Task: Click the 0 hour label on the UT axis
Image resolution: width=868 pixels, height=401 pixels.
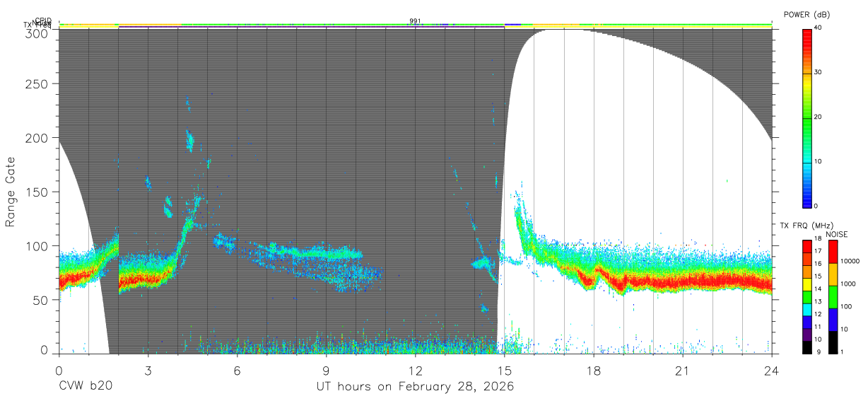Action: click(x=59, y=371)
